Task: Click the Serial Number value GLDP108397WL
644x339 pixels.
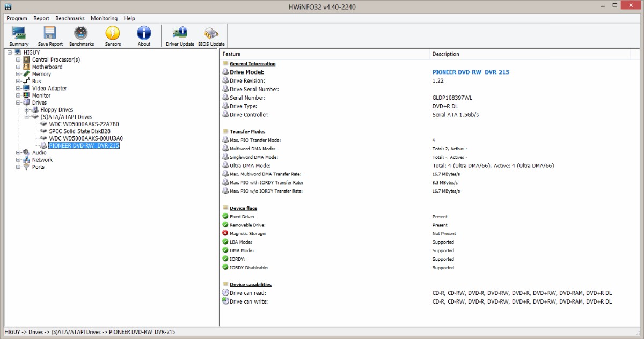Action: pos(452,98)
